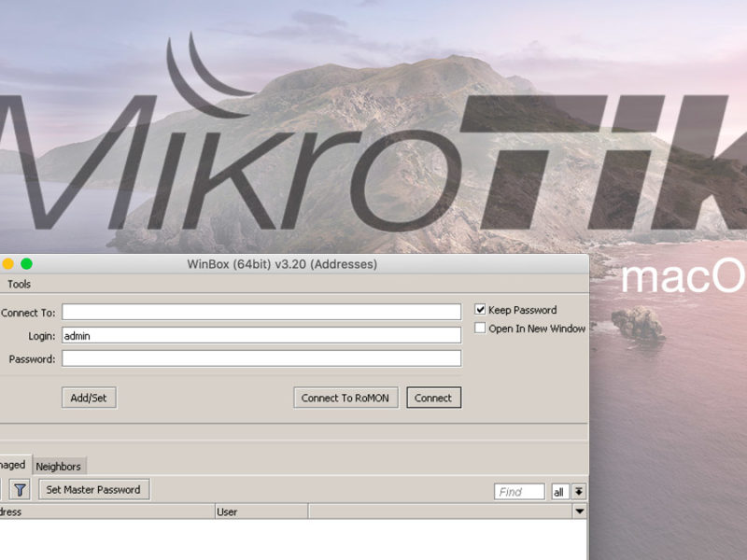Sort by the Address column header
This screenshot has height=560, width=747.
tap(107, 511)
